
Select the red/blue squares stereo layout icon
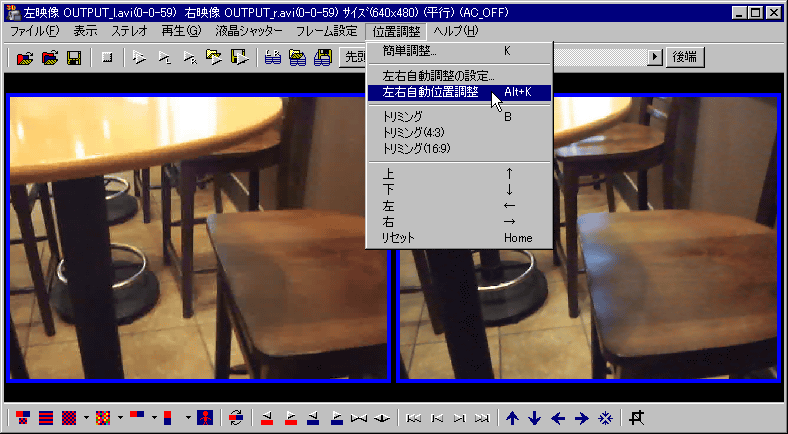[x=23, y=417]
